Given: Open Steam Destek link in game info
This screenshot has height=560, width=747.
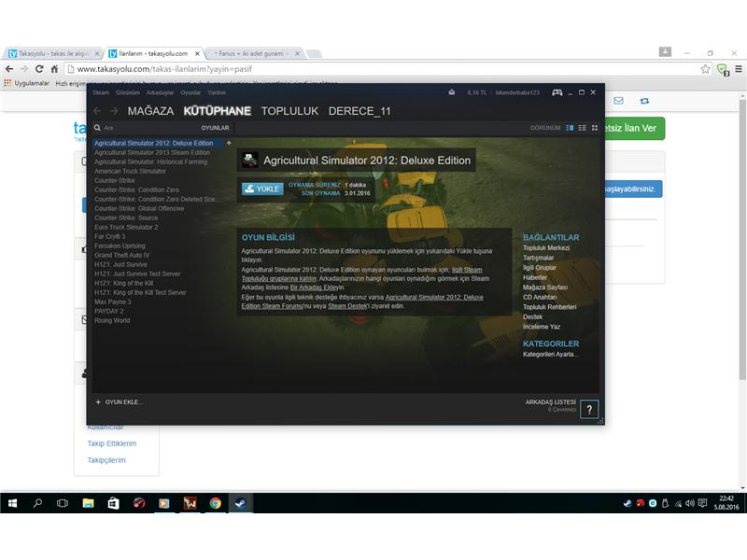Looking at the screenshot, I should point(347,306).
